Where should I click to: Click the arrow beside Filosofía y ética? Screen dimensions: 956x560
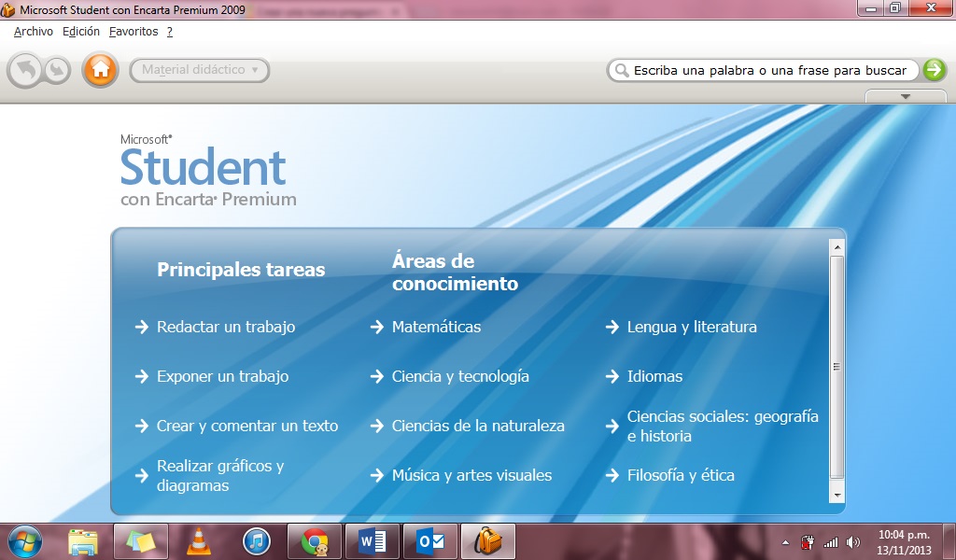tap(612, 475)
